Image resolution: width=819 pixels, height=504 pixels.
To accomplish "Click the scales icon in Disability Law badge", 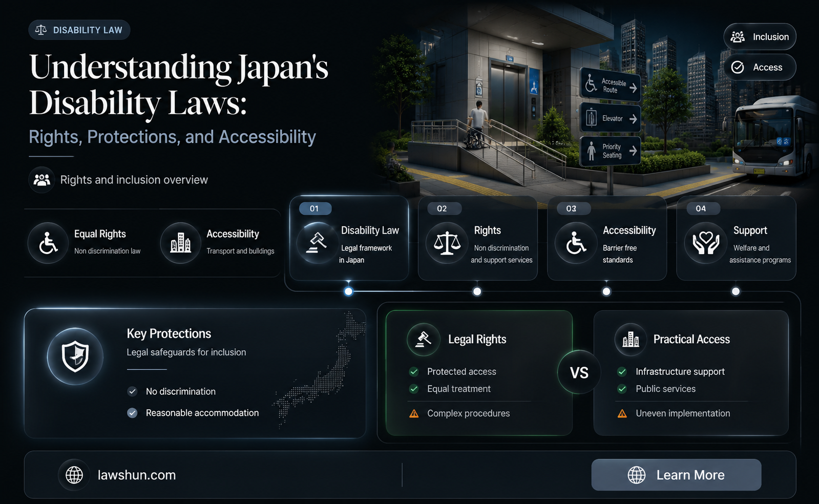I will click(40, 30).
